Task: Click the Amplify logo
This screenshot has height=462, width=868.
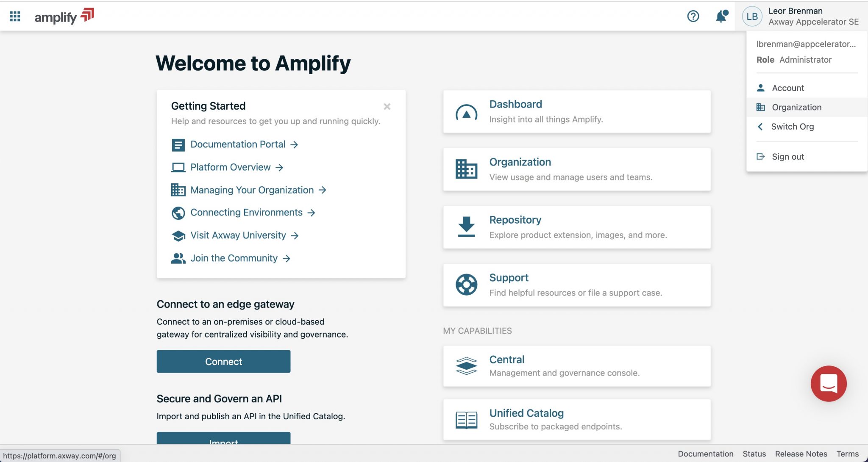Action: [x=63, y=16]
